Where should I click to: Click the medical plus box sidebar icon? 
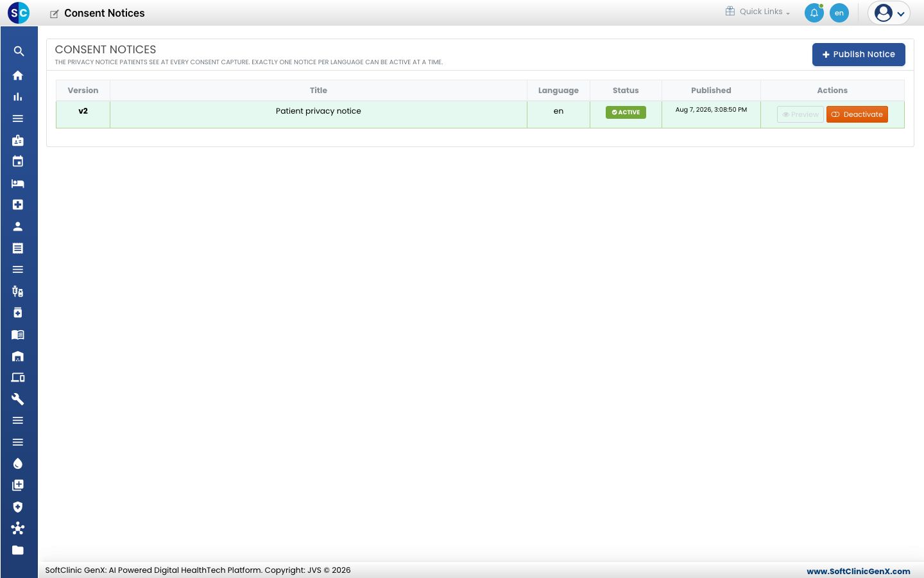coord(18,205)
